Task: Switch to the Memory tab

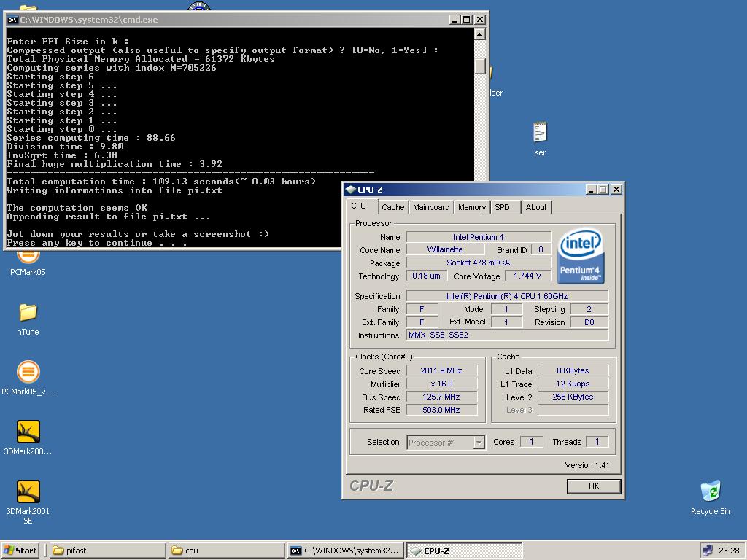Action: [472, 207]
